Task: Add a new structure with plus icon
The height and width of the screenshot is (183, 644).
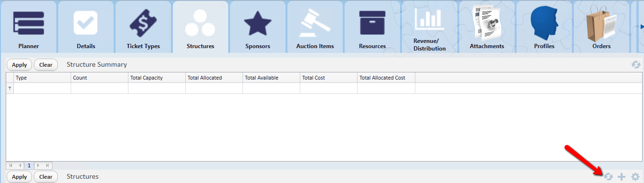Action: click(x=622, y=177)
